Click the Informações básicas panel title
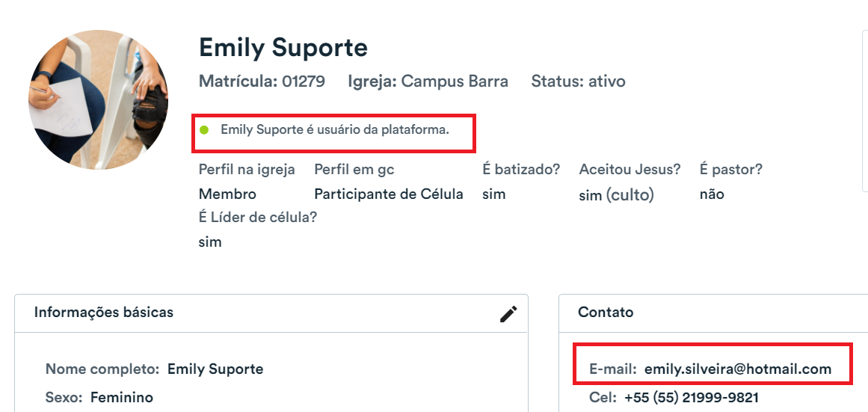The height and width of the screenshot is (412, 868). pyautogui.click(x=103, y=313)
